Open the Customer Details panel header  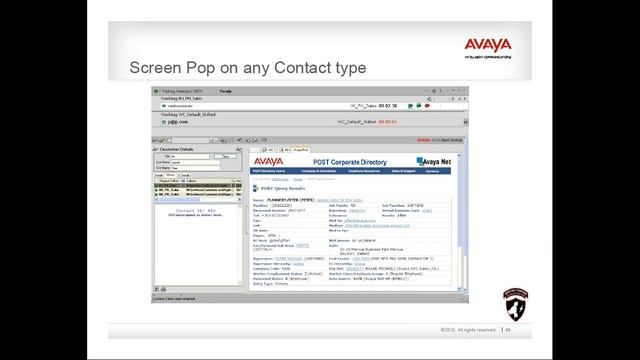(x=176, y=149)
